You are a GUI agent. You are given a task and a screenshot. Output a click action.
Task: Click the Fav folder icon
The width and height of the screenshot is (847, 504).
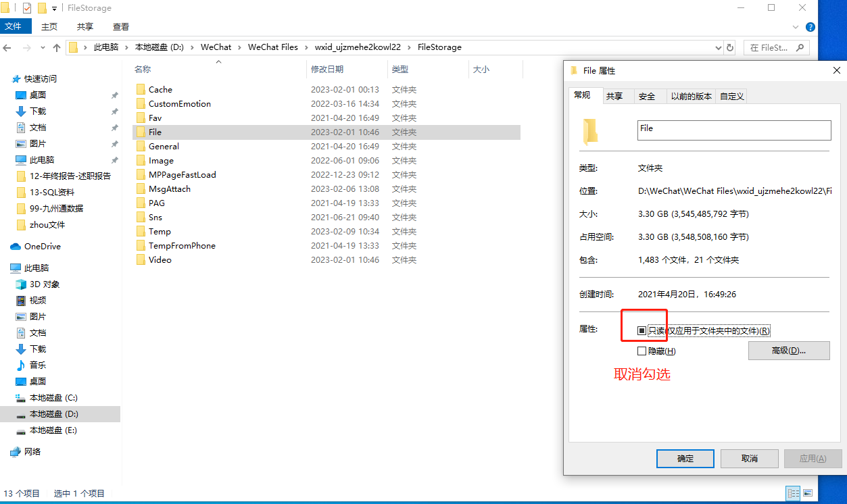tap(141, 118)
